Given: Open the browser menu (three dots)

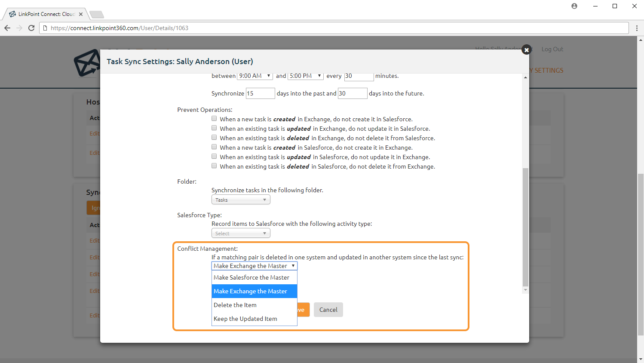Looking at the screenshot, I should click(x=637, y=28).
